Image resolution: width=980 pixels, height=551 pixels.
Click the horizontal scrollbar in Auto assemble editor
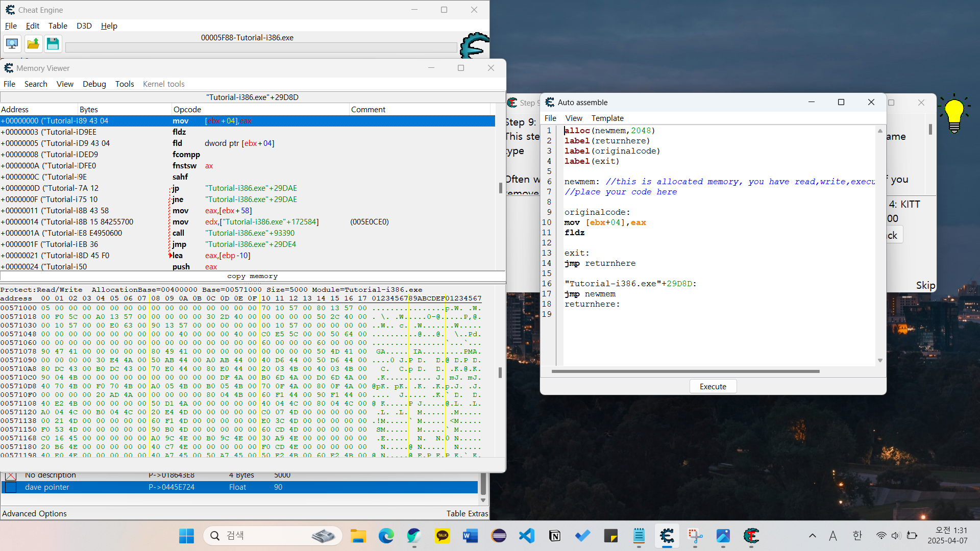[685, 371]
